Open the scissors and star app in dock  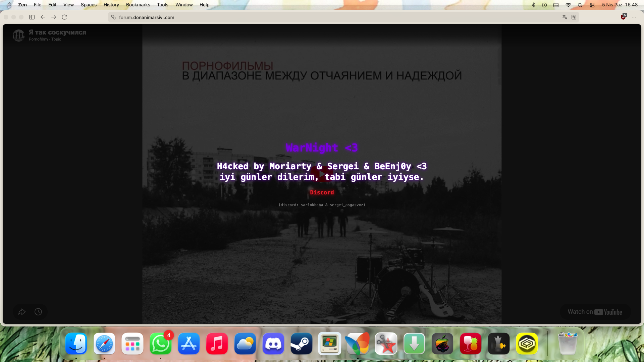386,344
